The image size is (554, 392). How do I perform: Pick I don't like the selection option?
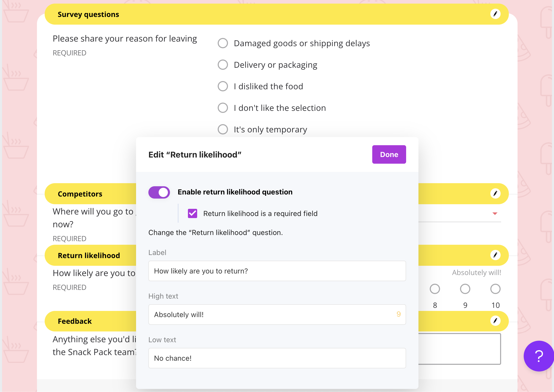(223, 108)
